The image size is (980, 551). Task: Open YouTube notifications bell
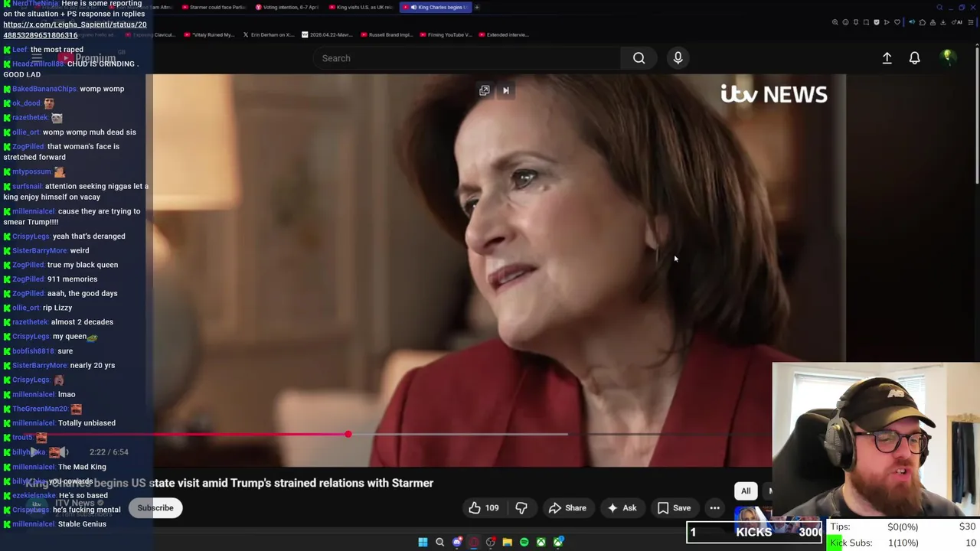914,58
